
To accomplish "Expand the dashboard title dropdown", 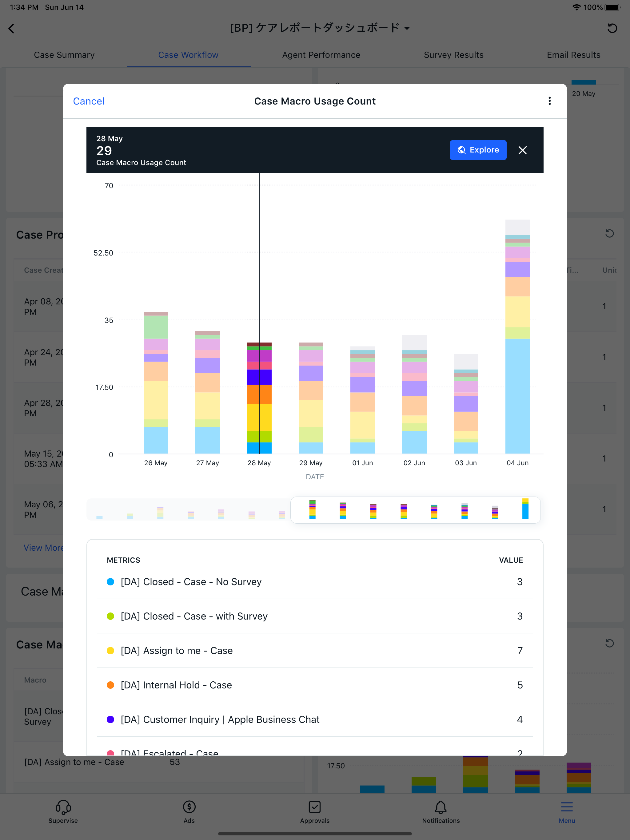I will coord(407,29).
